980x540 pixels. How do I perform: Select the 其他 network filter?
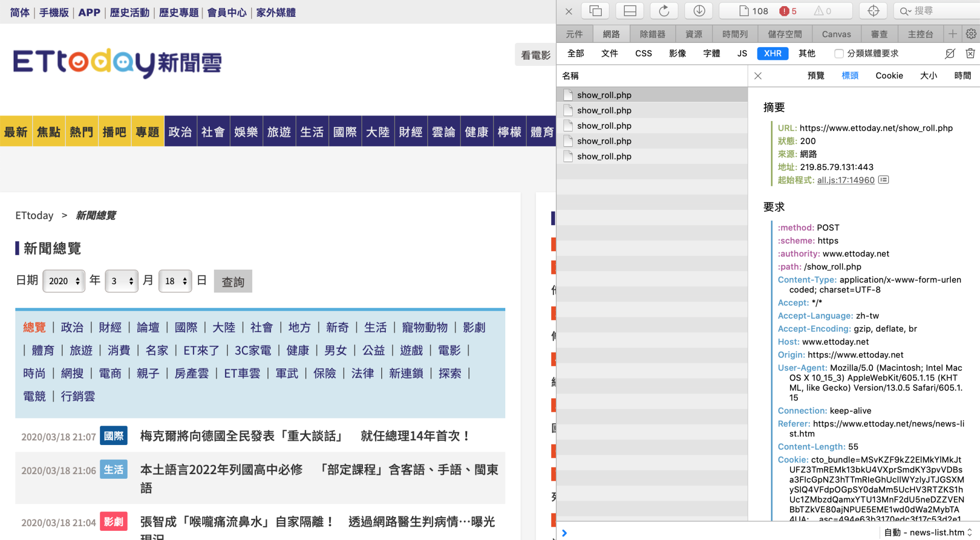[x=806, y=54]
